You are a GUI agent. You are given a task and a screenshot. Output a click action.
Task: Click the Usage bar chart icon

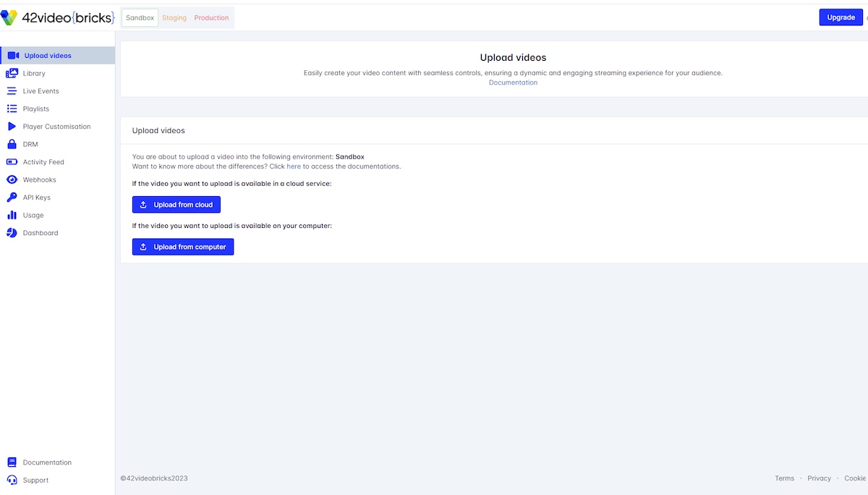click(x=12, y=215)
